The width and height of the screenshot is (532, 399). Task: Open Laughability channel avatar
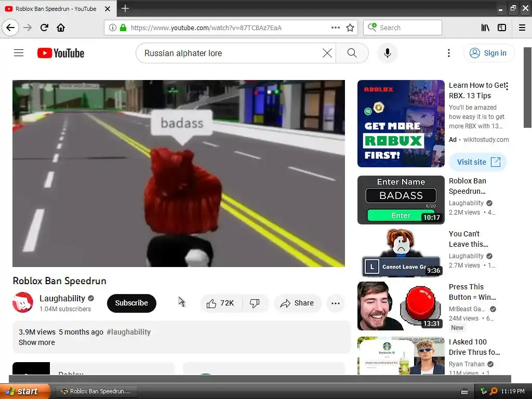(x=23, y=302)
